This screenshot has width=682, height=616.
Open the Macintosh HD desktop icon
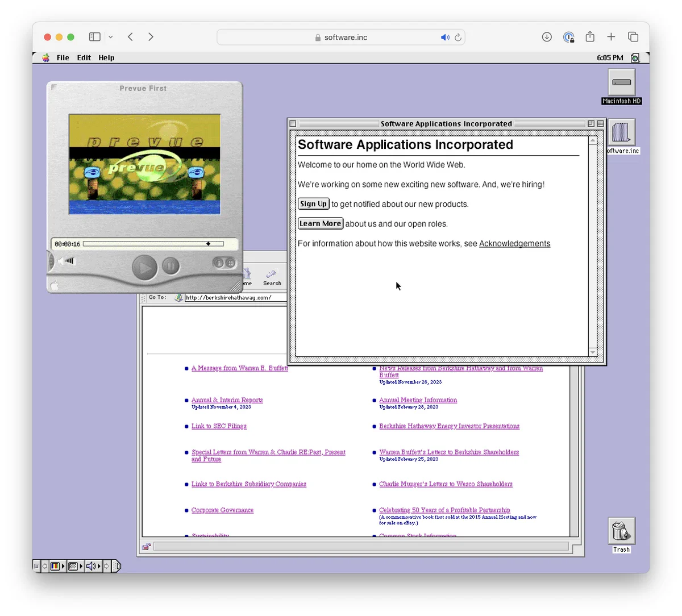[621, 83]
